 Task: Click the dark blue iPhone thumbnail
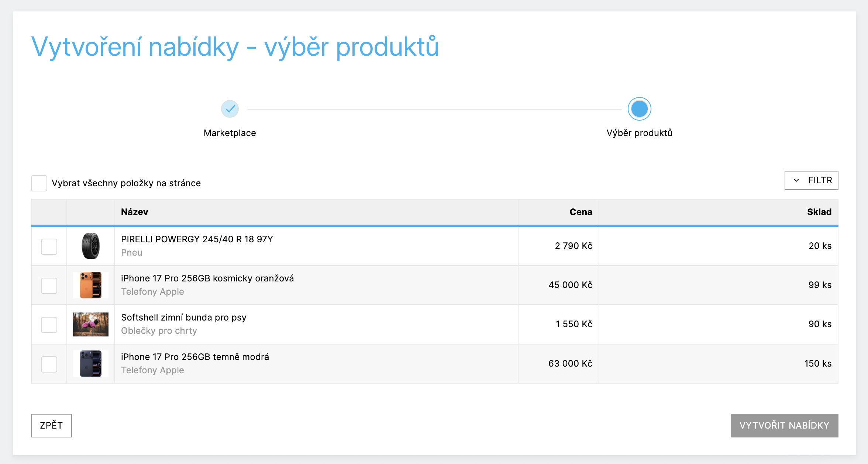pos(90,364)
